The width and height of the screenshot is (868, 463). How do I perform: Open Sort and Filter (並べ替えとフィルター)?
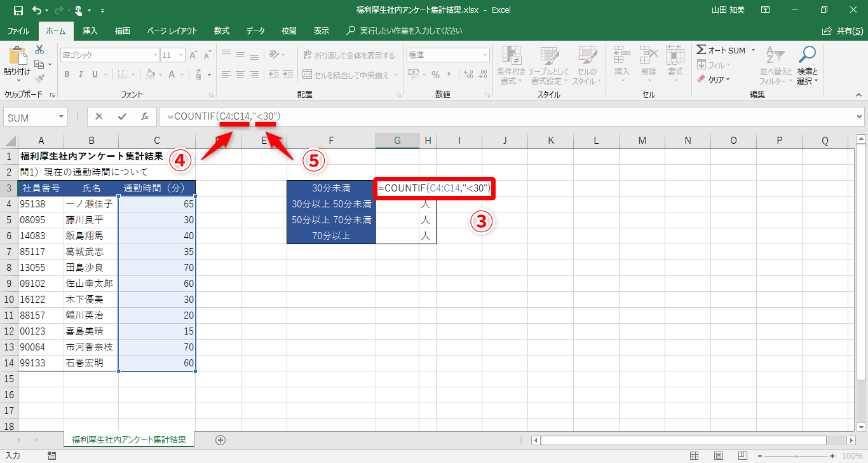tap(776, 65)
